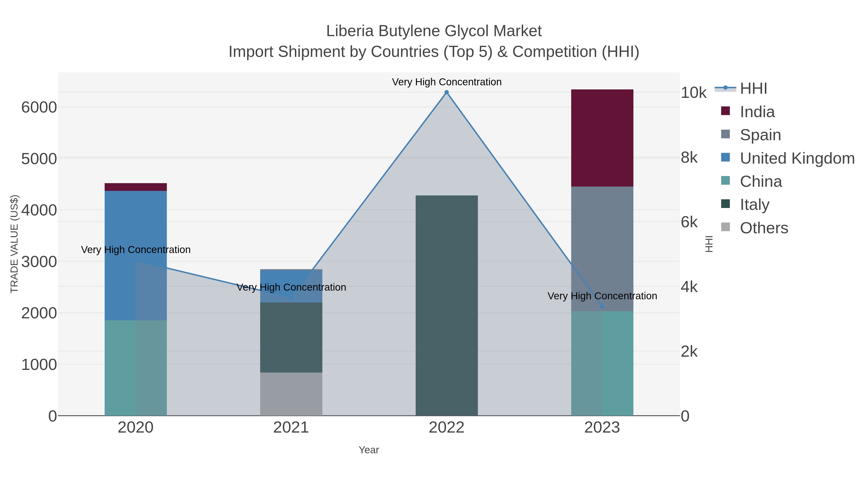Click the India segment of the 2023 bar
The height and width of the screenshot is (488, 868).
pyautogui.click(x=602, y=138)
